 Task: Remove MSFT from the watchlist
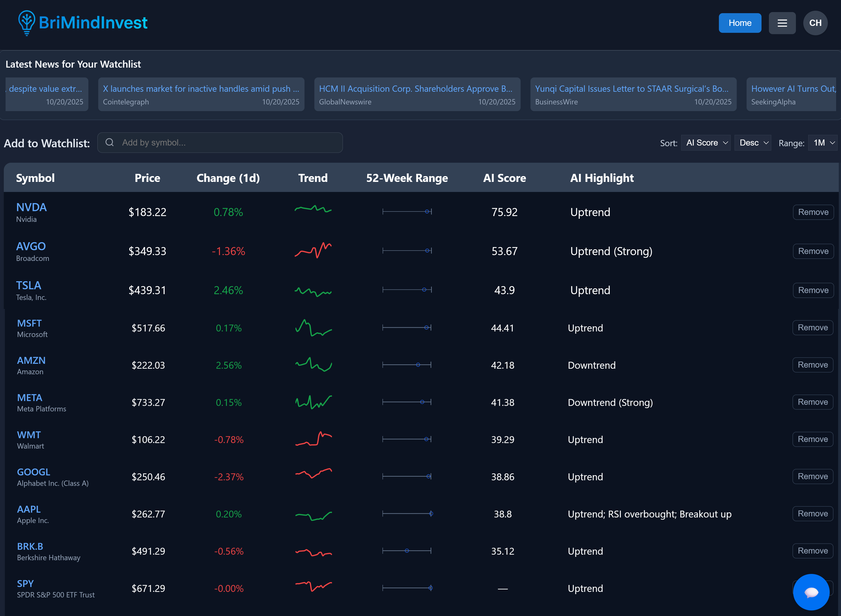[813, 328]
